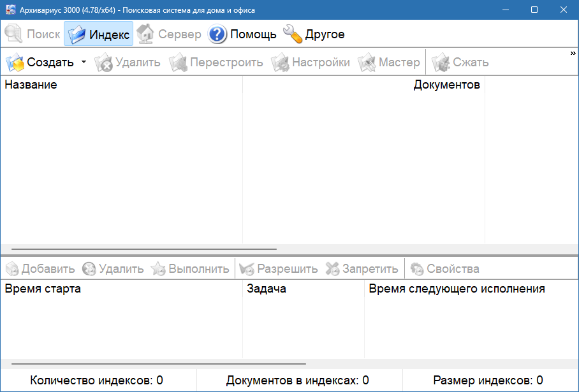Click the Сжать index icon
The image size is (579, 392).
[x=441, y=62]
